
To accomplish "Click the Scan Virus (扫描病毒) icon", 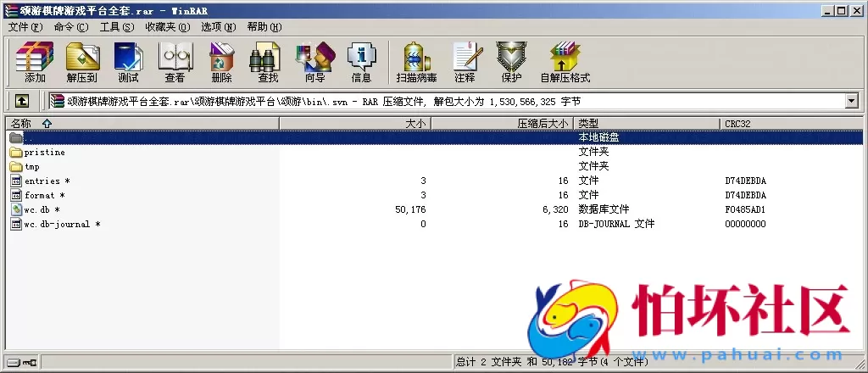I will click(416, 57).
